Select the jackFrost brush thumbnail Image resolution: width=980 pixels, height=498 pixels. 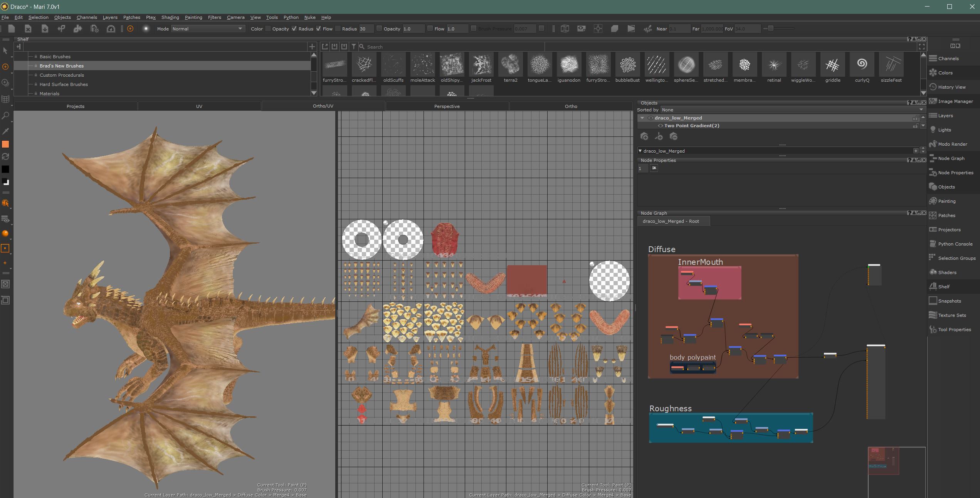point(481,68)
